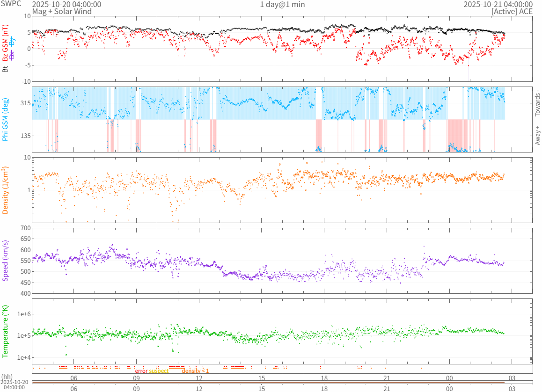Viewport: 542px width, 392px height.
Task: Click the Towards - sector label
Action: tap(537, 102)
